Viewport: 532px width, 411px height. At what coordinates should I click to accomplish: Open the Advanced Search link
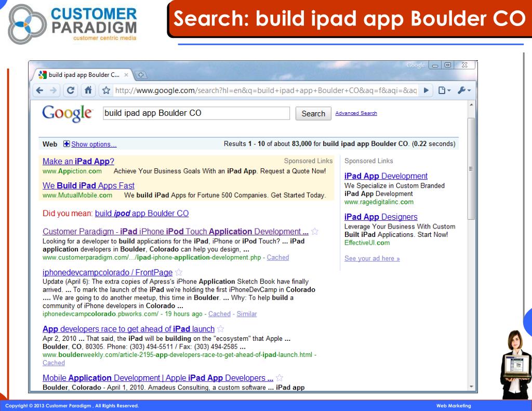356,113
